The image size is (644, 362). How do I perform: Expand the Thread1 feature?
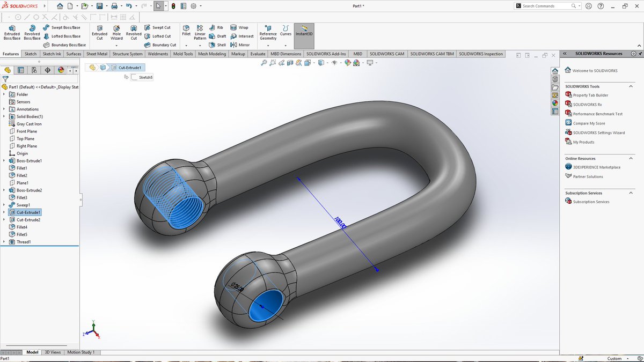pyautogui.click(x=4, y=242)
